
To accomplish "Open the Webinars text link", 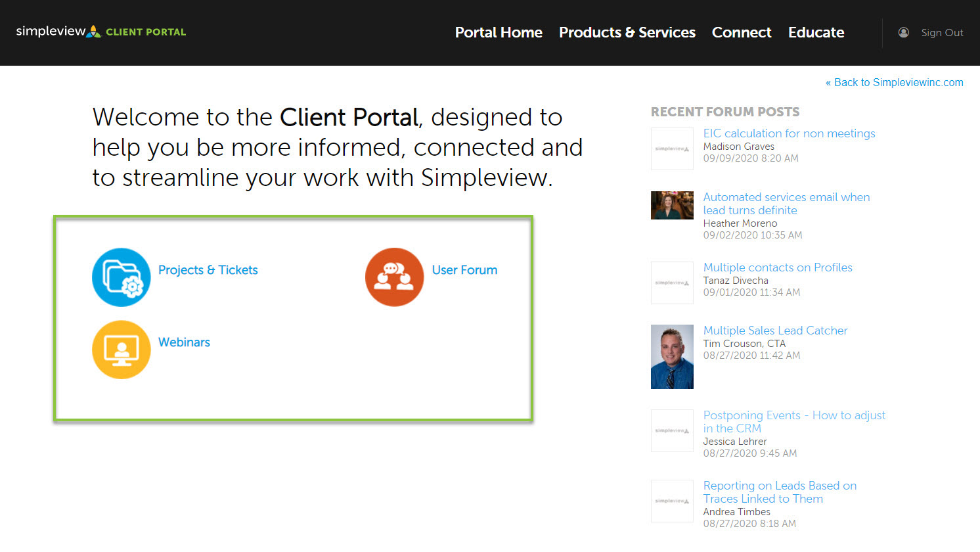I will [184, 342].
